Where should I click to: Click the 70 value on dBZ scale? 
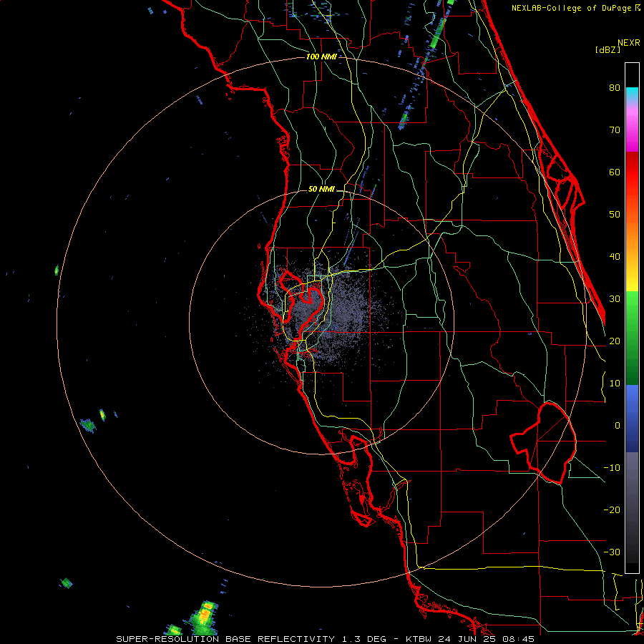[615, 130]
